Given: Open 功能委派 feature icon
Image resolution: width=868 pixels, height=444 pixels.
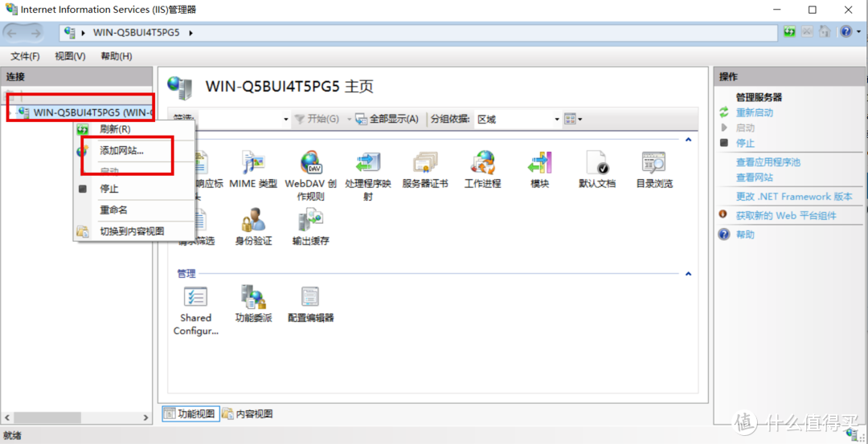Looking at the screenshot, I should pos(253,304).
